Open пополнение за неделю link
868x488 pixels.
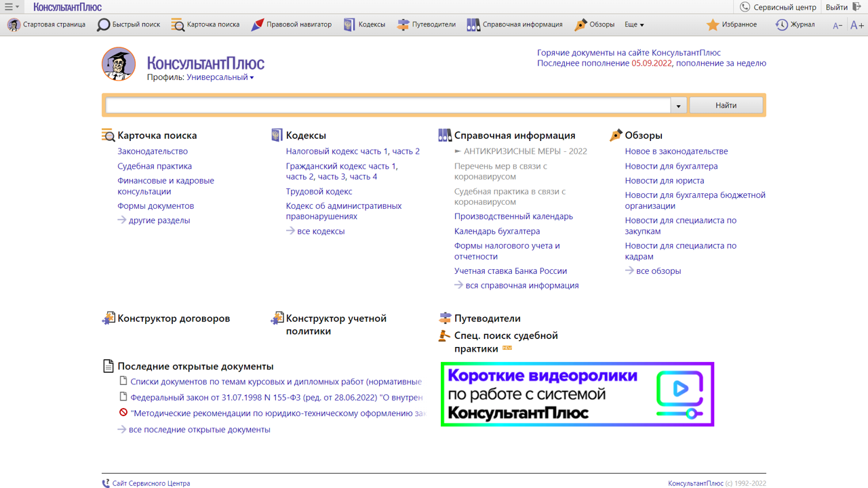coord(721,63)
